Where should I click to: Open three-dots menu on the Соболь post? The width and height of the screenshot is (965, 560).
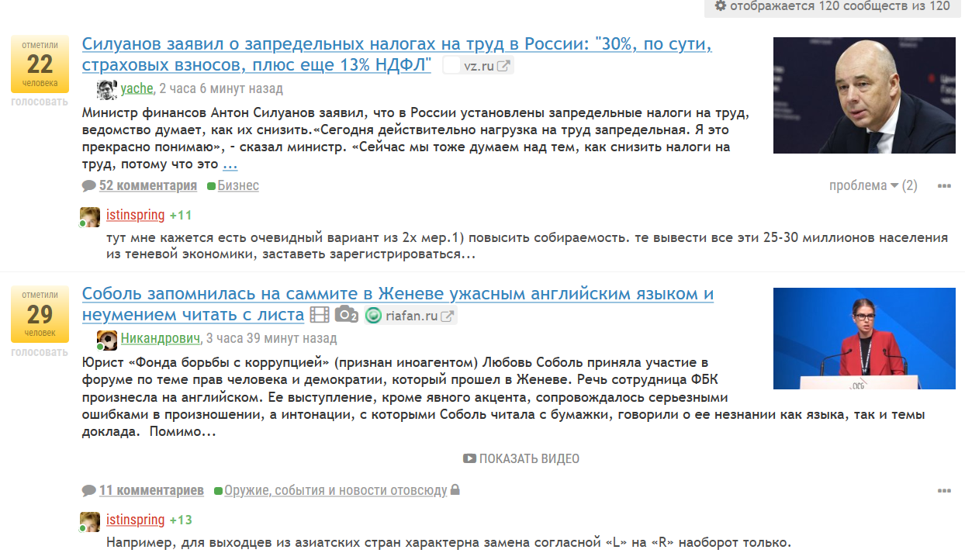944,491
